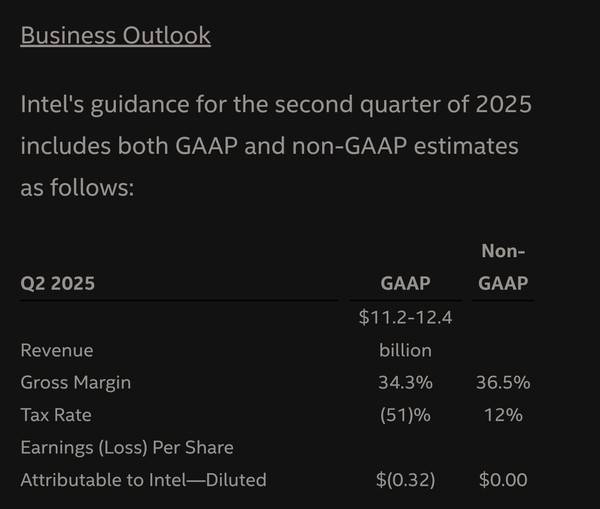Select the Q2 2025 column header
Screen dimensions: 600x509
57,284
